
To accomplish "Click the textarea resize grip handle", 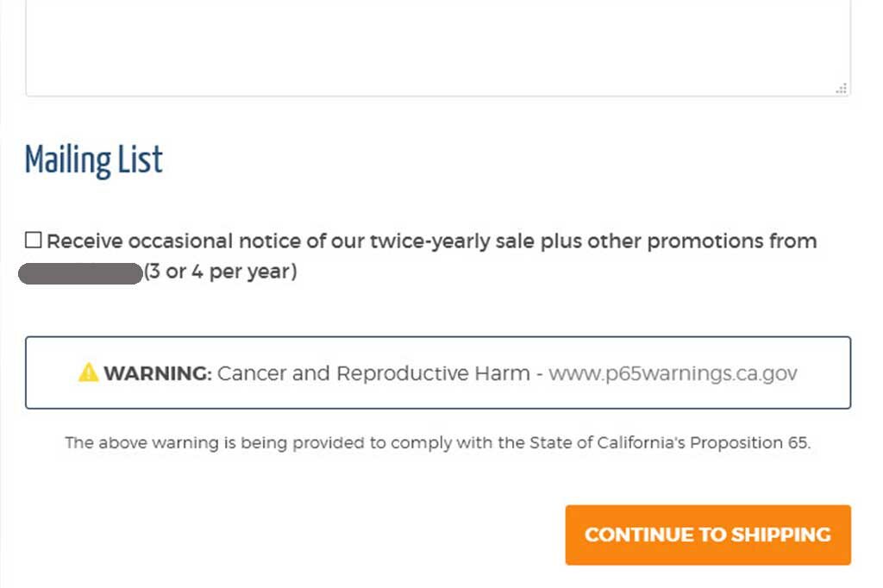I will (842, 89).
